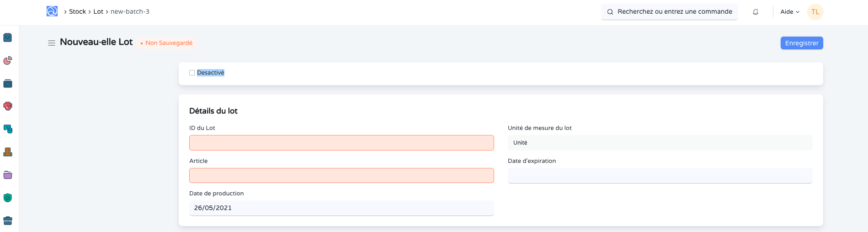Go to Lot in the breadcrumb

[98, 11]
